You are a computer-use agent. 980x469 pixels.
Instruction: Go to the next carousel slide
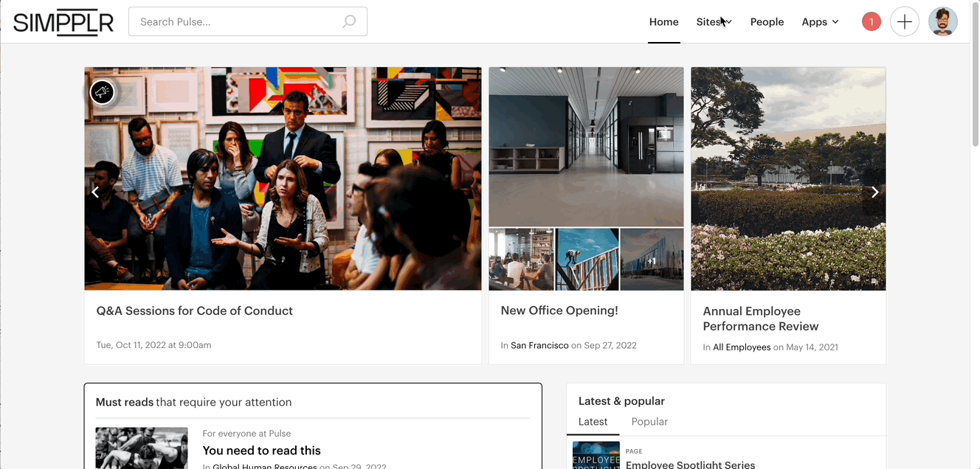875,192
